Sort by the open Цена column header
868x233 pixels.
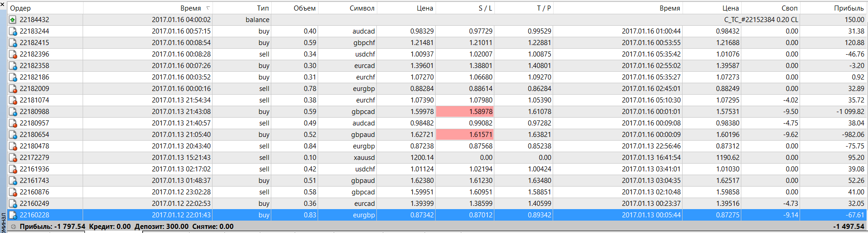(x=406, y=8)
